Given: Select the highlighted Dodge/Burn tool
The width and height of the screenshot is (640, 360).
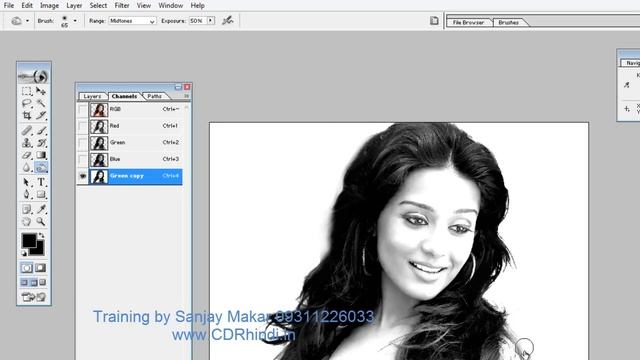Looking at the screenshot, I should 41,167.
